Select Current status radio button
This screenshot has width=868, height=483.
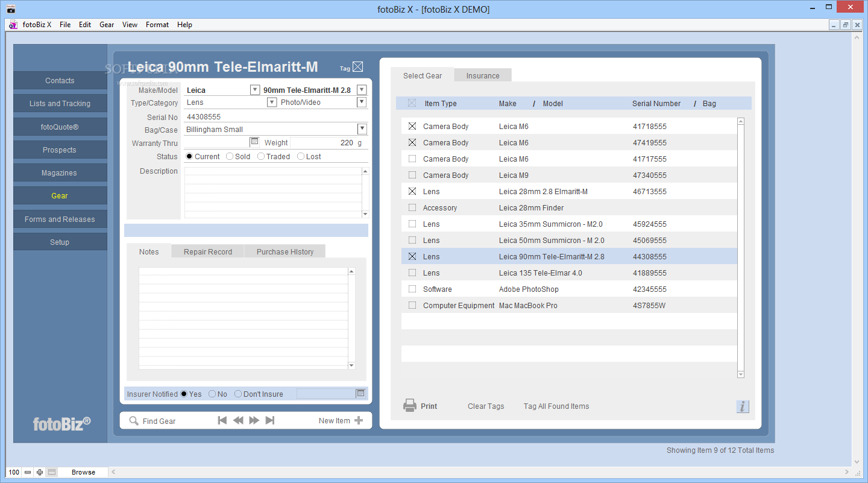[189, 156]
